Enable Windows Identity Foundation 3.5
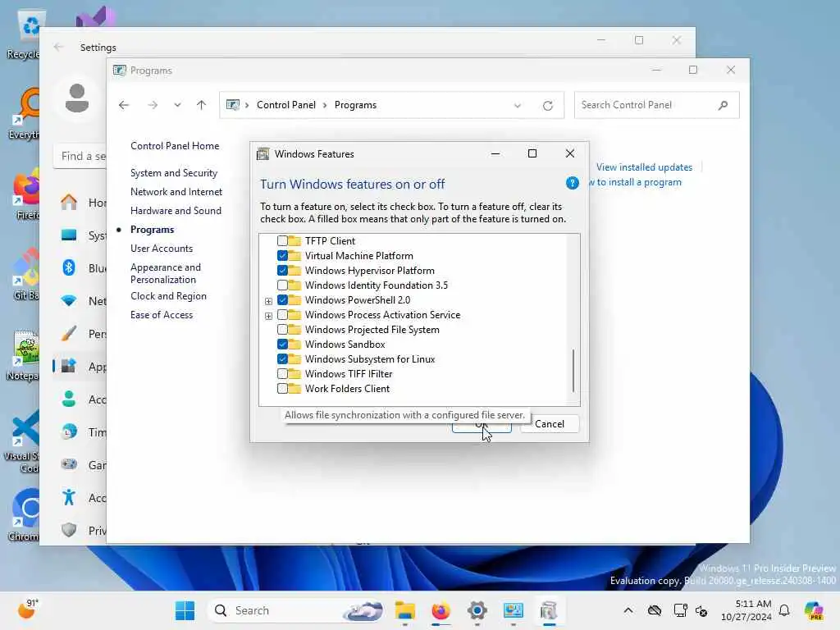 (282, 285)
